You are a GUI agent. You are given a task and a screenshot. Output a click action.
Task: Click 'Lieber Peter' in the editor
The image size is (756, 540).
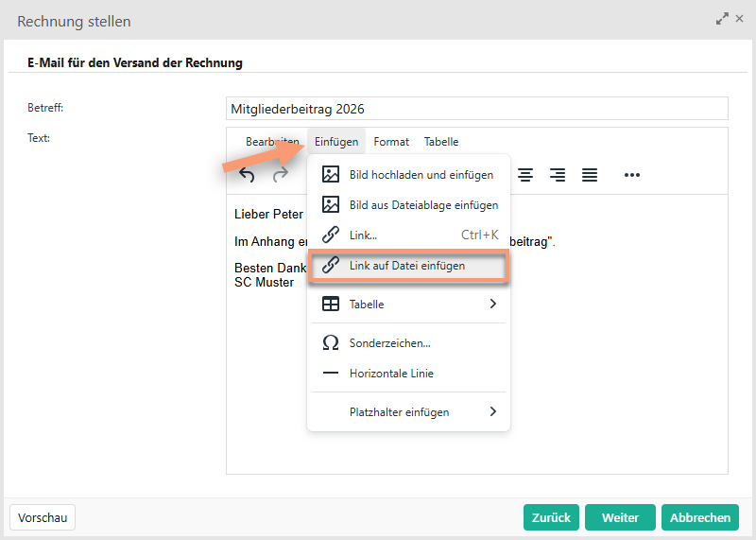click(x=268, y=215)
